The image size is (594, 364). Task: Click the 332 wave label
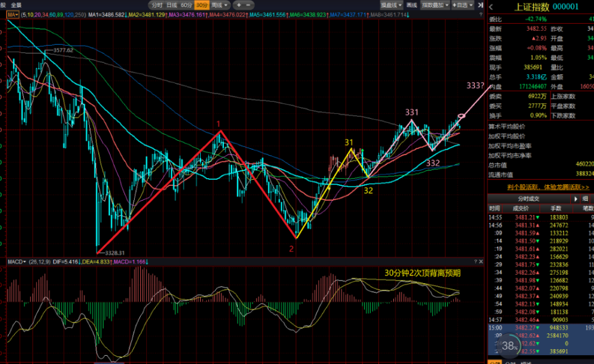(433, 163)
